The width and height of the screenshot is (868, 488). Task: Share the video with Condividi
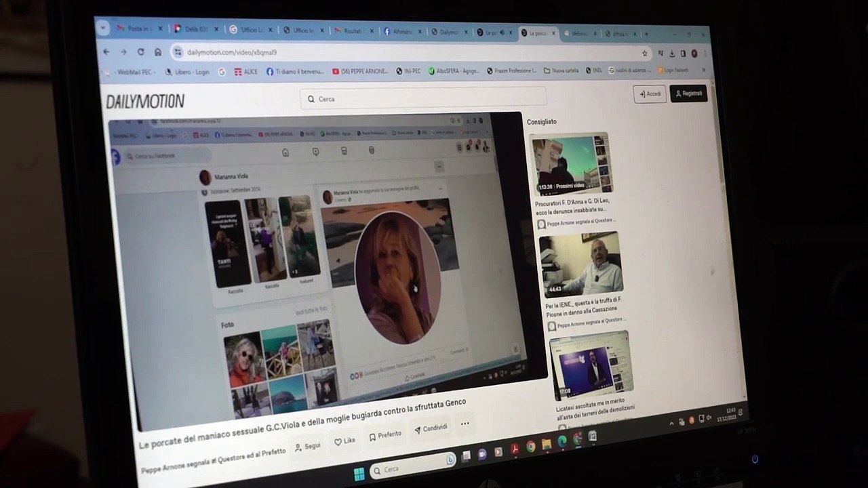431,428
